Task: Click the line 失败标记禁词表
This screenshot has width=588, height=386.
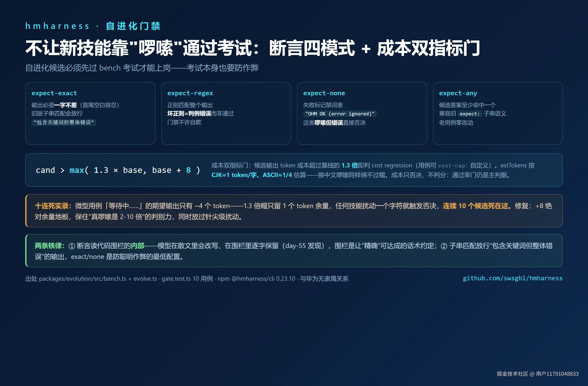Action: coord(323,105)
